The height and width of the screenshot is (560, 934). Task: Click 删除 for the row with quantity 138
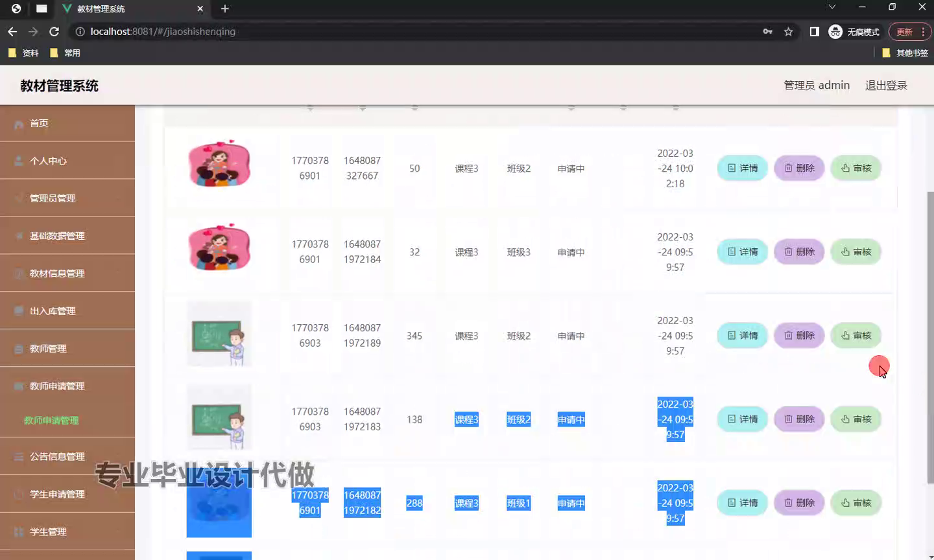point(799,419)
